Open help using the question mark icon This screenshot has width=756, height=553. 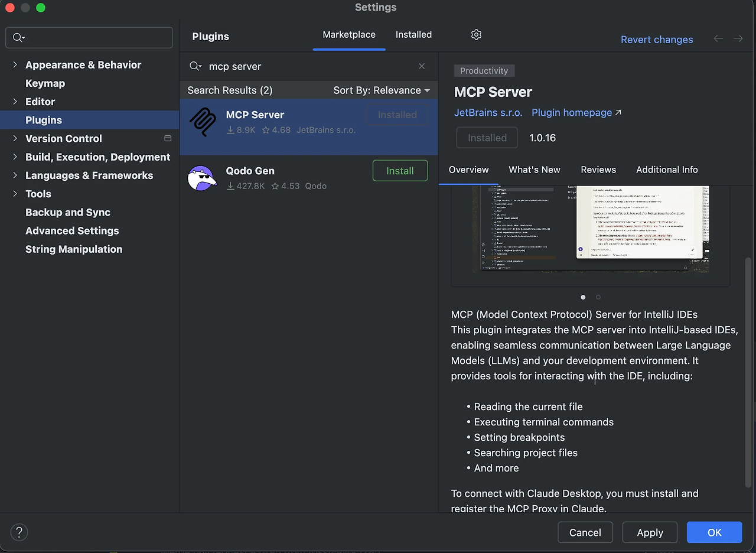pos(19,532)
